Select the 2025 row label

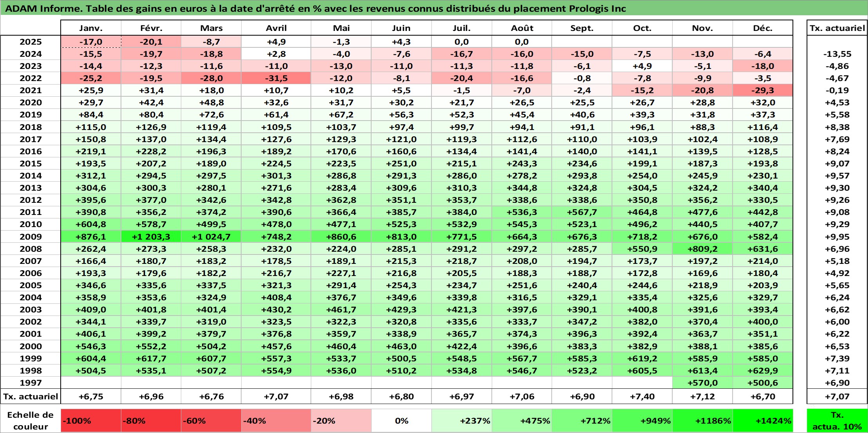31,42
